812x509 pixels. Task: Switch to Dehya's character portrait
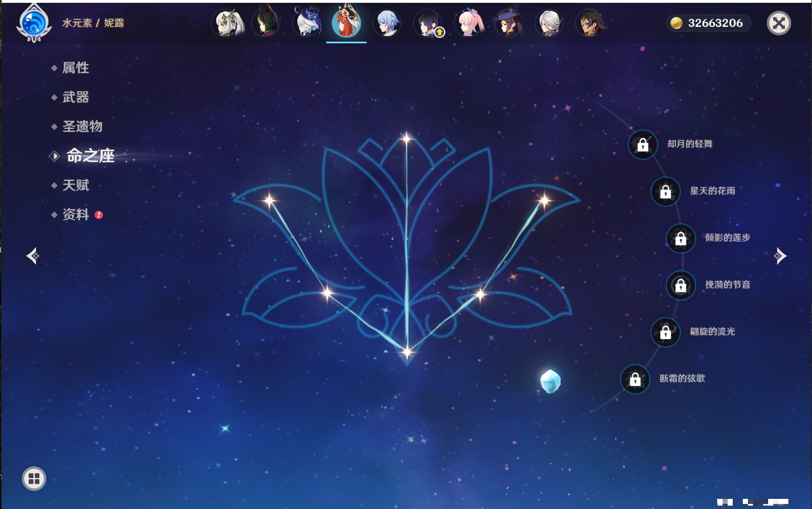pos(590,24)
